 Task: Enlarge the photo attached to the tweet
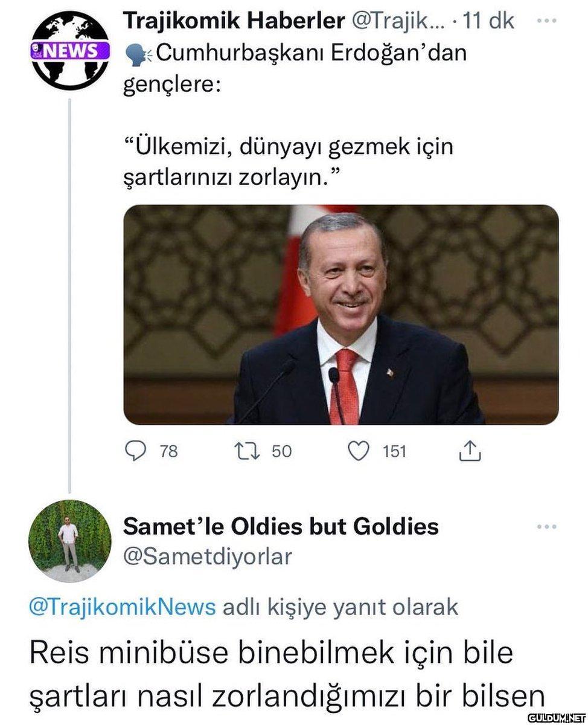(341, 314)
